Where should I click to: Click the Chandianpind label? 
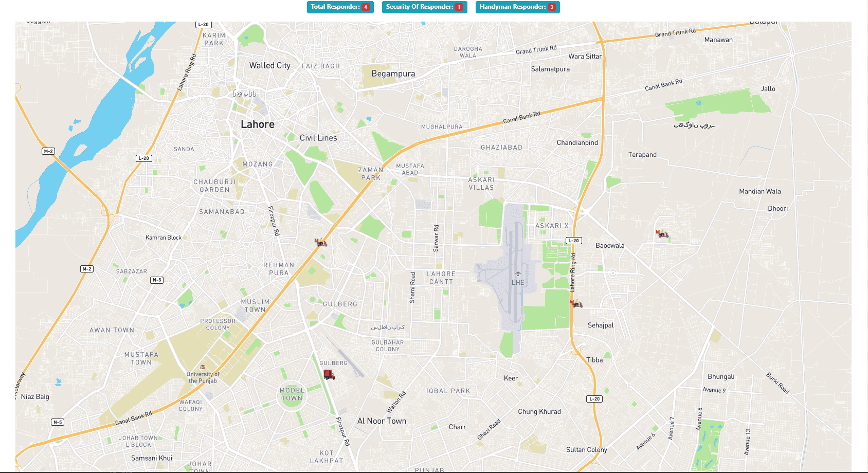577,143
